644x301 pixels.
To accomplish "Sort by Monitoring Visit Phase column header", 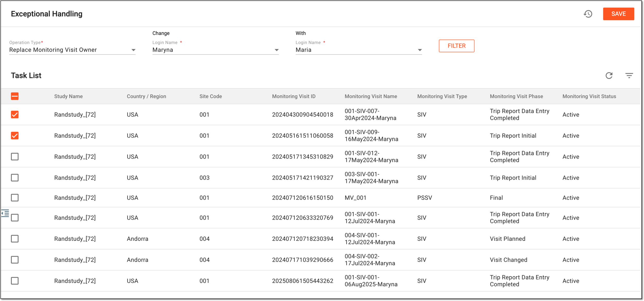I will click(x=516, y=96).
